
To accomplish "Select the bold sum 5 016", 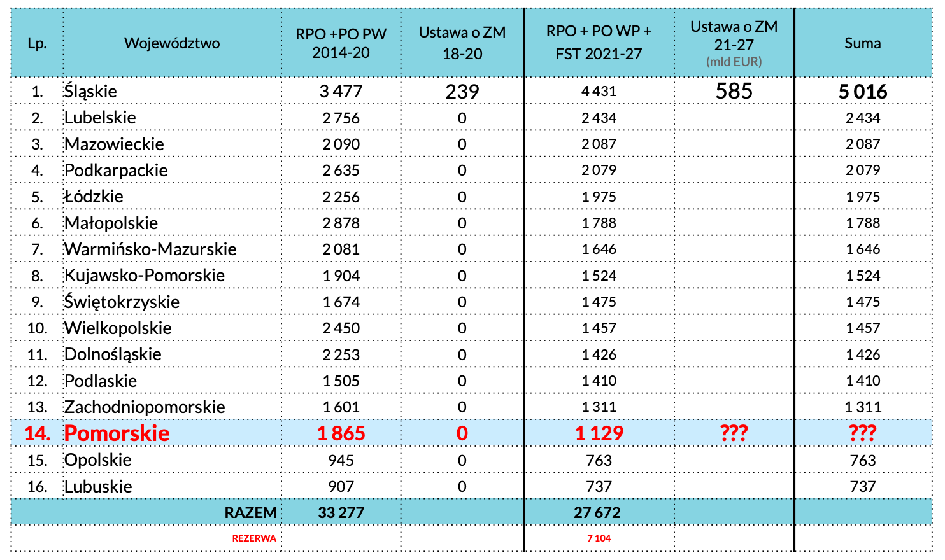I will point(863,92).
